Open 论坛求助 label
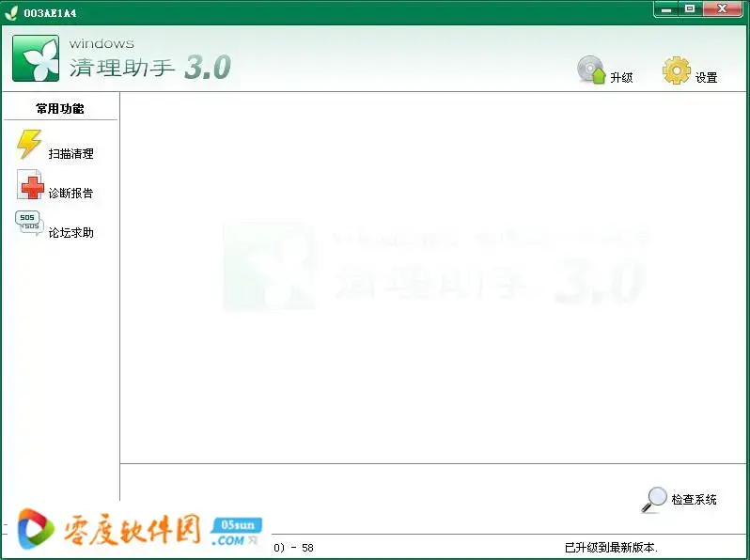This screenshot has width=750, height=560. [x=70, y=233]
